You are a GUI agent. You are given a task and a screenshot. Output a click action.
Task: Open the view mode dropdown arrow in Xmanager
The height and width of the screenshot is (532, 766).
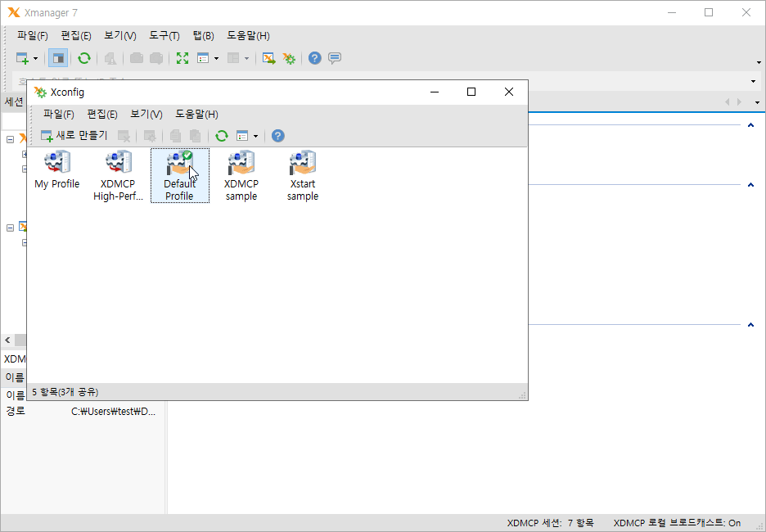(x=216, y=59)
